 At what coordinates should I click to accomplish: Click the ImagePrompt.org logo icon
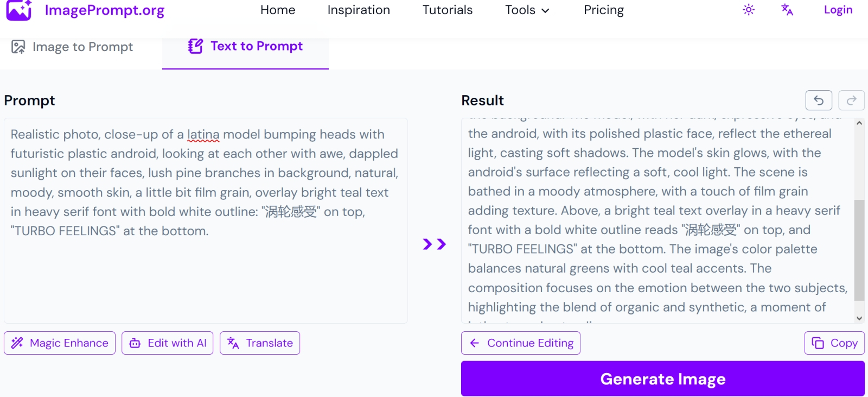click(19, 10)
